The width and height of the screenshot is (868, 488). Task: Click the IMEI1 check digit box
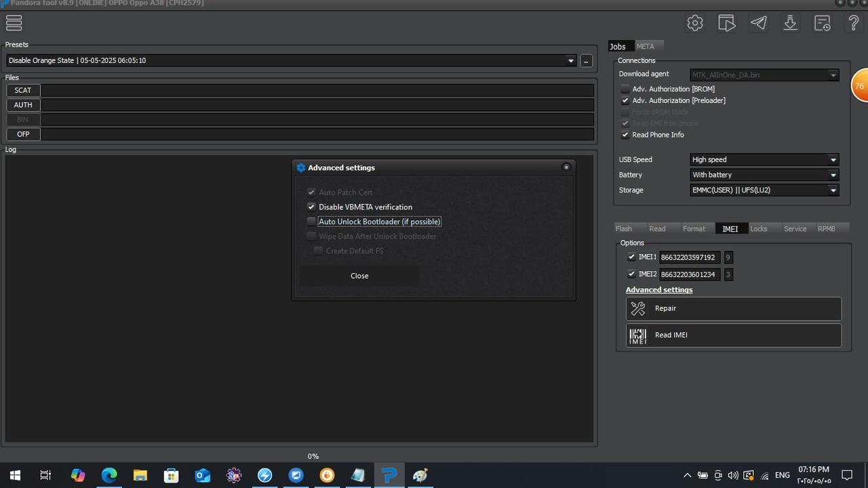(x=728, y=258)
